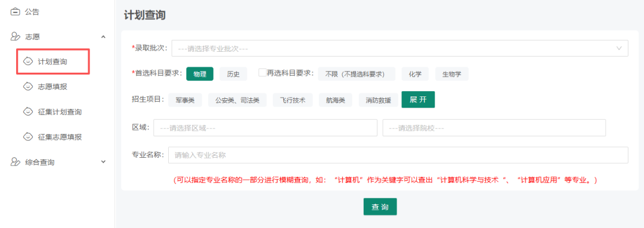The image size is (644, 228).
Task: Click the smiley icon beside 征集计划查询
Action: pyautogui.click(x=27, y=111)
